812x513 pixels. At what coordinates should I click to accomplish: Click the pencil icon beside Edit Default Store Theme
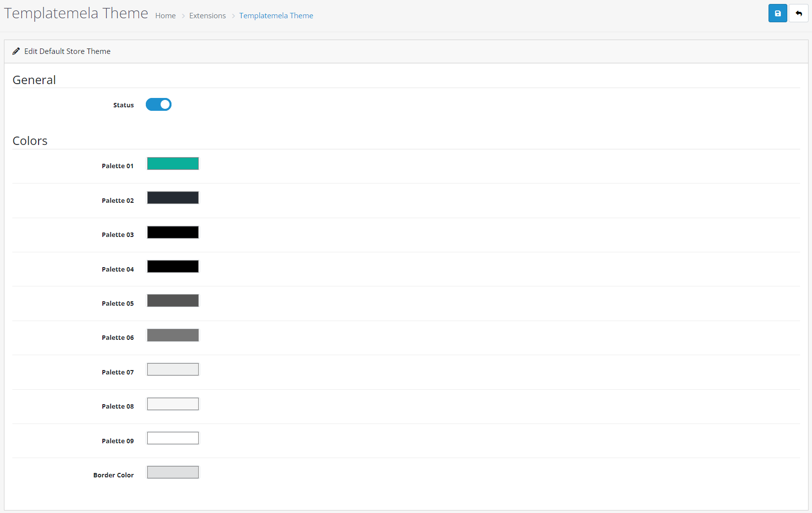click(16, 51)
